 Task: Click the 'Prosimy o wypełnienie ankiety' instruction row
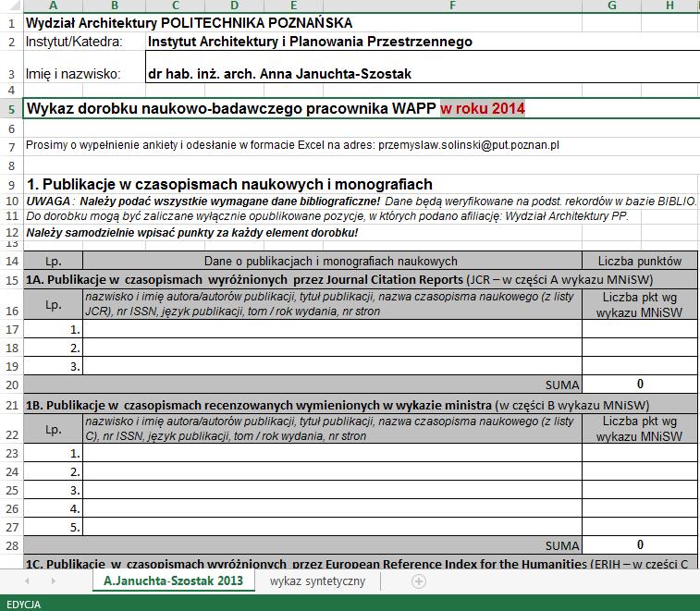292,145
